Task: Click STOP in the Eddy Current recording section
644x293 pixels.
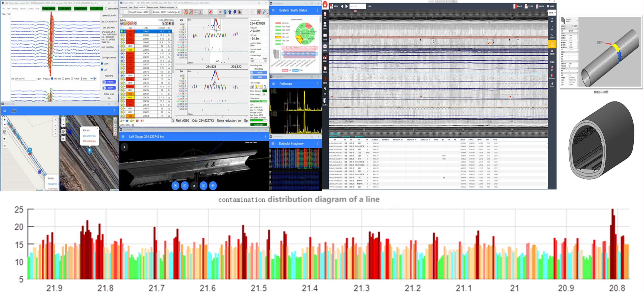Action: pos(109,88)
